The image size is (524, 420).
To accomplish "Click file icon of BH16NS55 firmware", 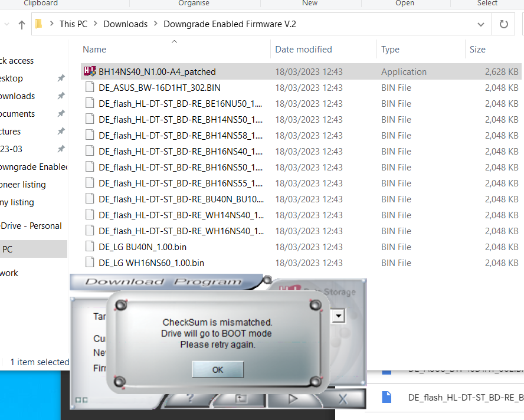I will (x=90, y=183).
